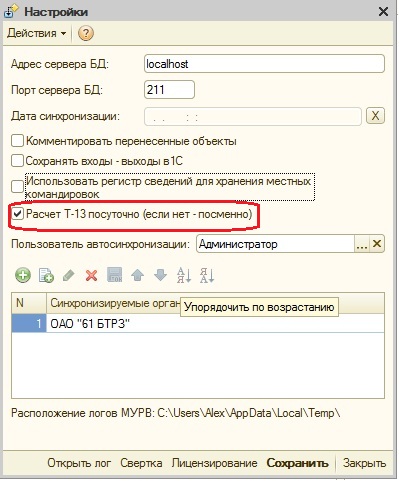
Task: Click Открыть лог button
Action: tap(79, 463)
